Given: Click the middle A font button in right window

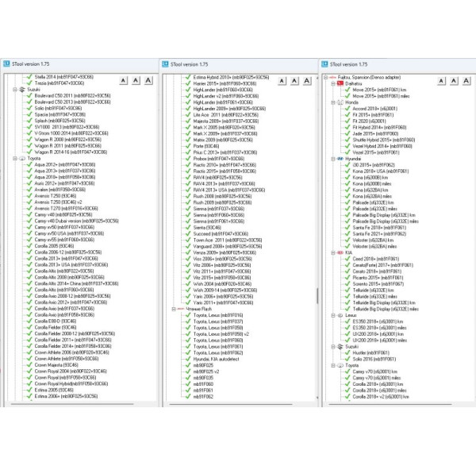Looking at the screenshot, I should (x=452, y=80).
